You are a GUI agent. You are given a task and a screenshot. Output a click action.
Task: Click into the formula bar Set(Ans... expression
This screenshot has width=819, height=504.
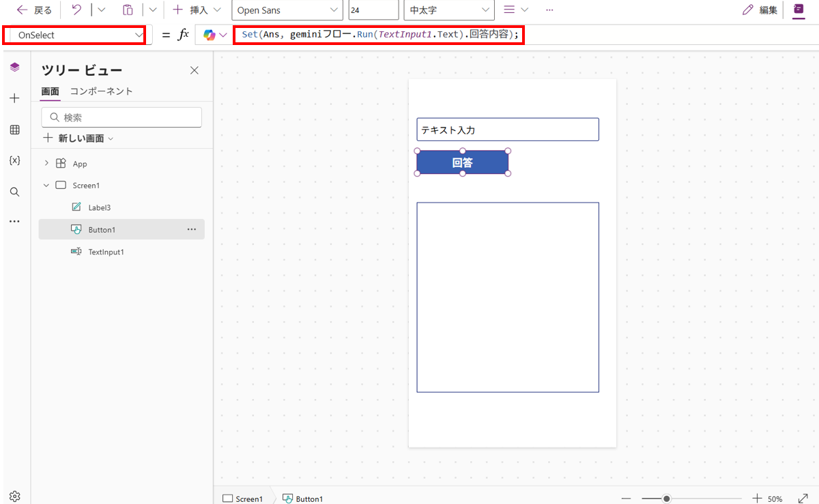click(379, 35)
